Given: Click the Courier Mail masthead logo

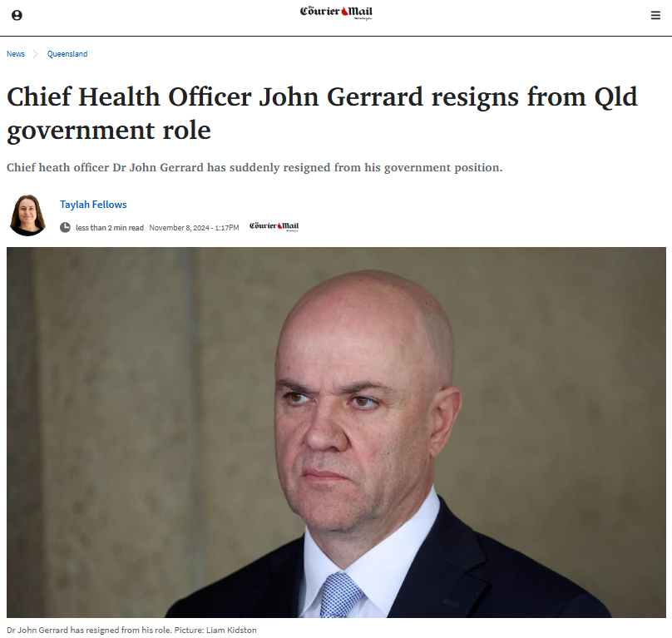Looking at the screenshot, I should click(336, 12).
